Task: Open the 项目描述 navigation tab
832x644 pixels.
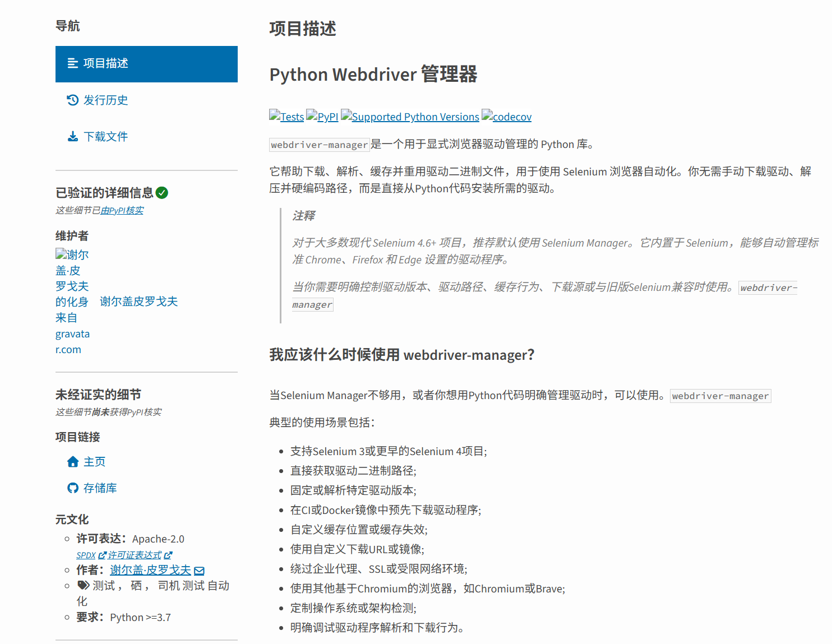Action: click(x=146, y=64)
